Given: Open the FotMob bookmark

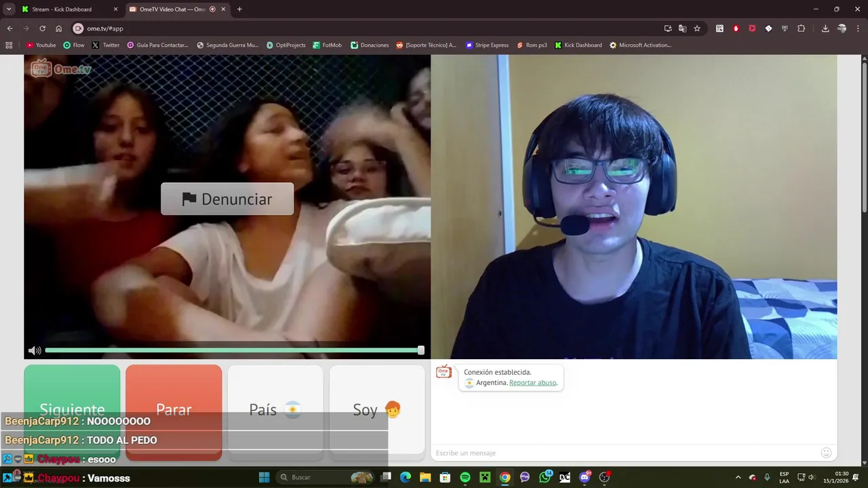Looking at the screenshot, I should pyautogui.click(x=328, y=45).
